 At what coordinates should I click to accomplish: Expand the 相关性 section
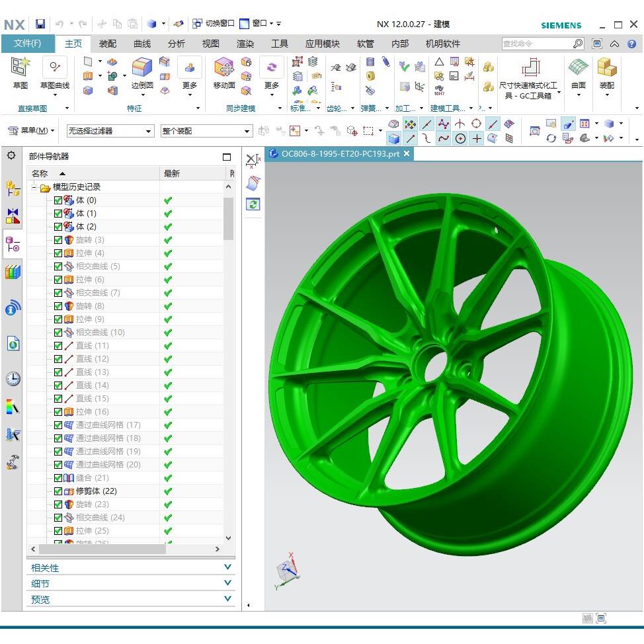131,568
